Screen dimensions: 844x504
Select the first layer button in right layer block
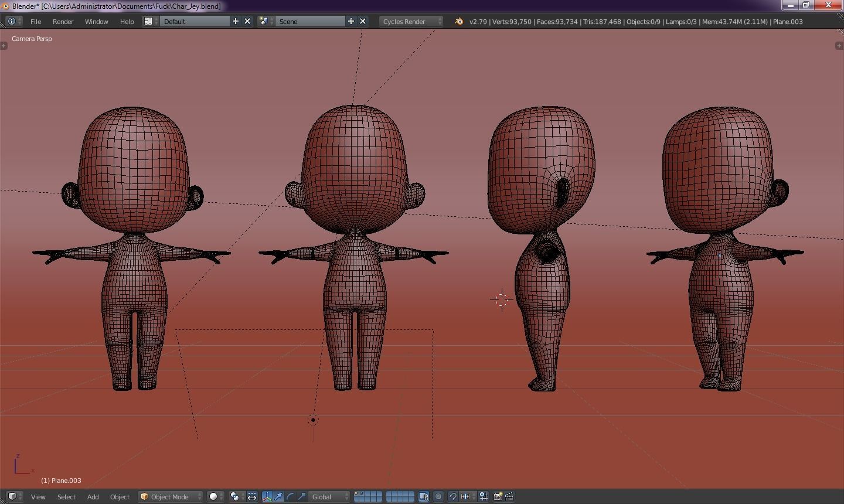389,493
